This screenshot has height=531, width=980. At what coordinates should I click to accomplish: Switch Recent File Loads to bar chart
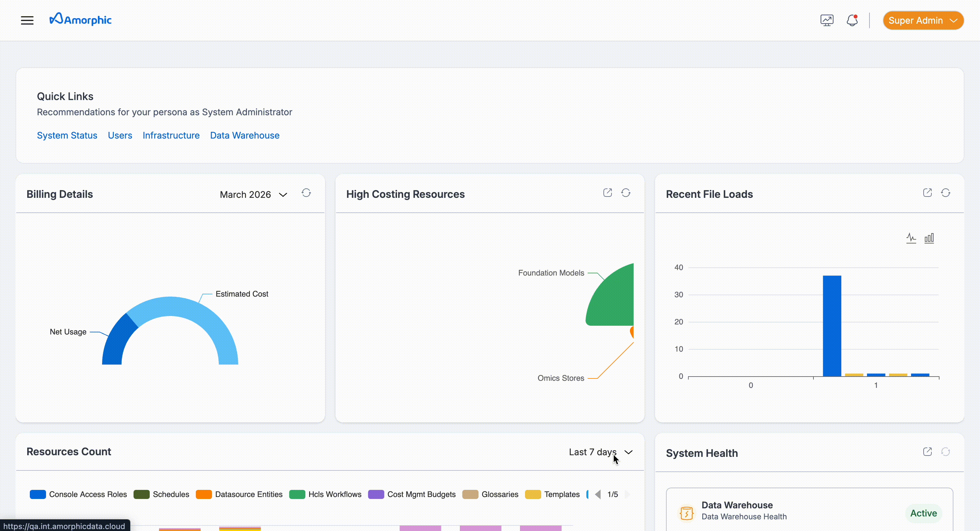[x=929, y=238]
